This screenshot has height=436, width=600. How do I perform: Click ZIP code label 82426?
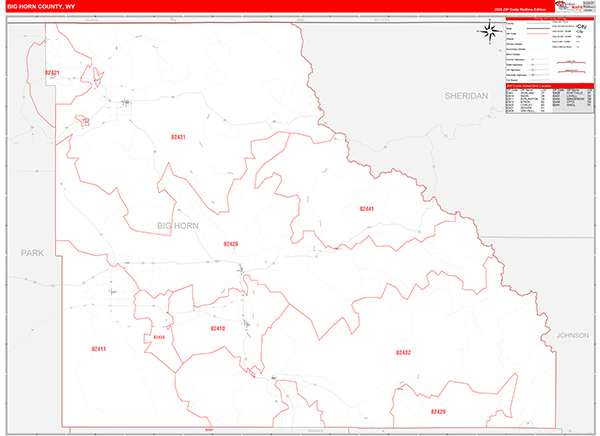[x=231, y=244]
